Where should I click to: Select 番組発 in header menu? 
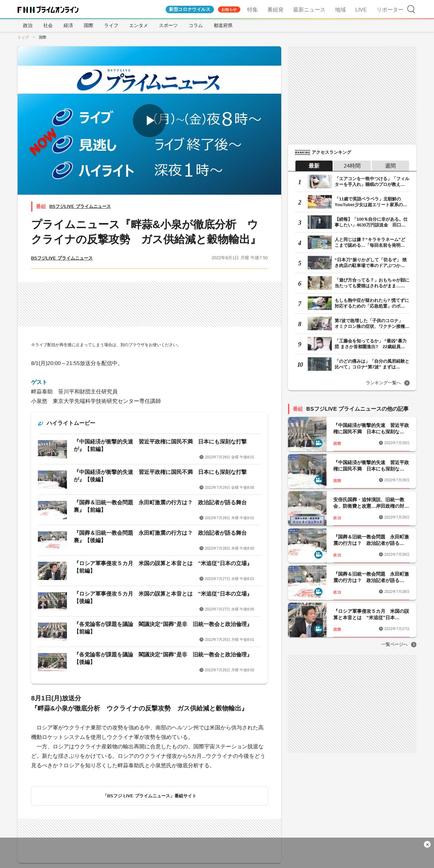(x=275, y=9)
